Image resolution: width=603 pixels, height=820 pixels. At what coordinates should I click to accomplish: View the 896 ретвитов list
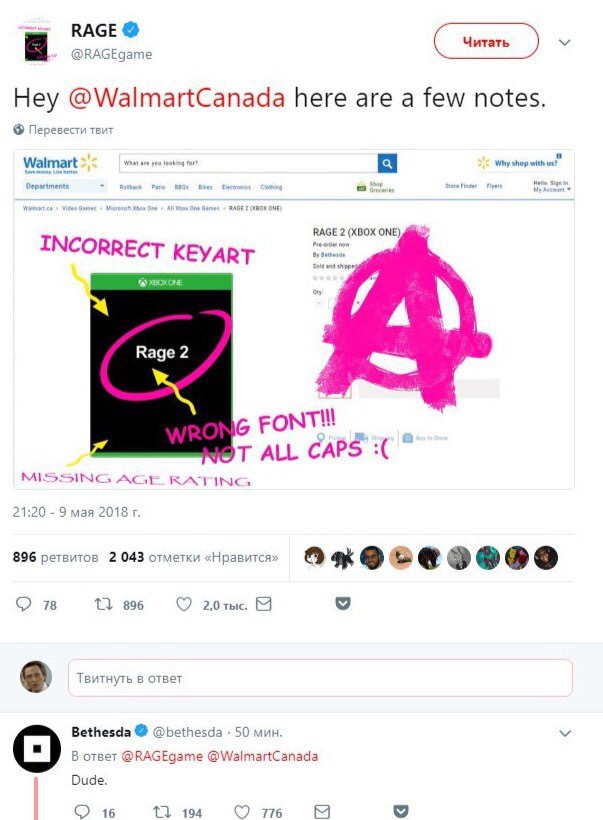55,557
